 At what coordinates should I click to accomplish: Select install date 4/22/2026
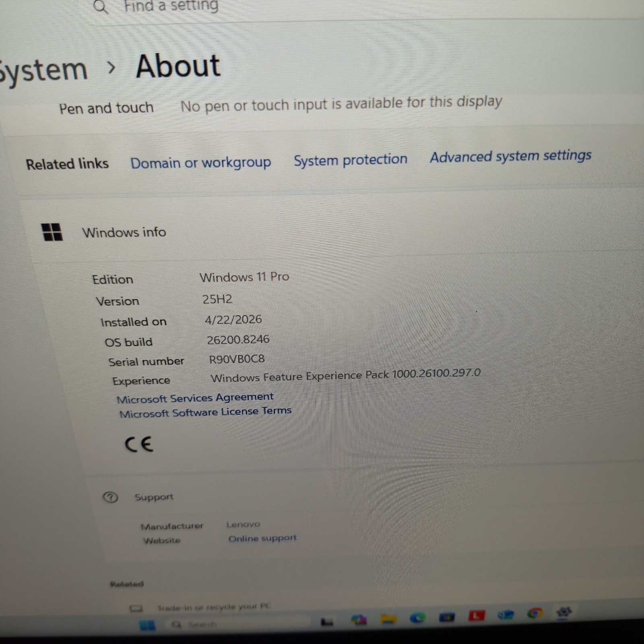233,320
